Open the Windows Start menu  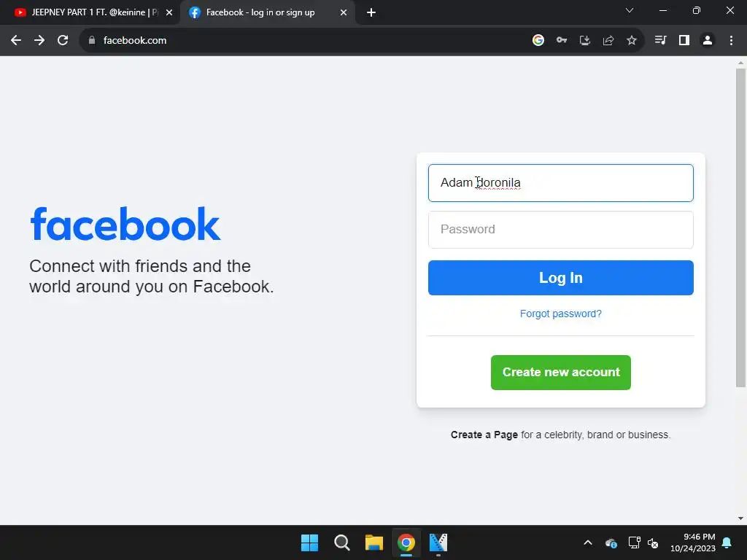pos(309,542)
